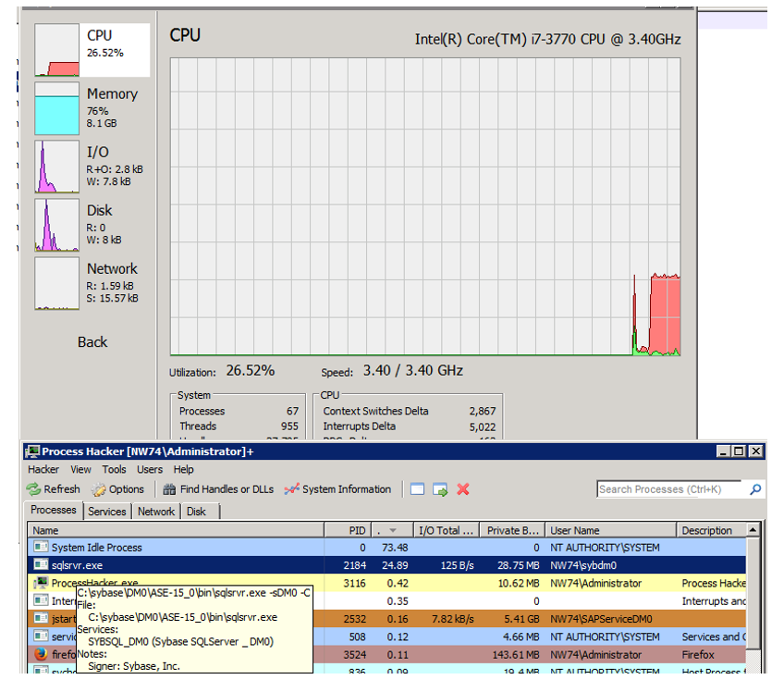This screenshot has width=784, height=692.
Task: Click the large CPU usage graph
Action: click(x=425, y=206)
